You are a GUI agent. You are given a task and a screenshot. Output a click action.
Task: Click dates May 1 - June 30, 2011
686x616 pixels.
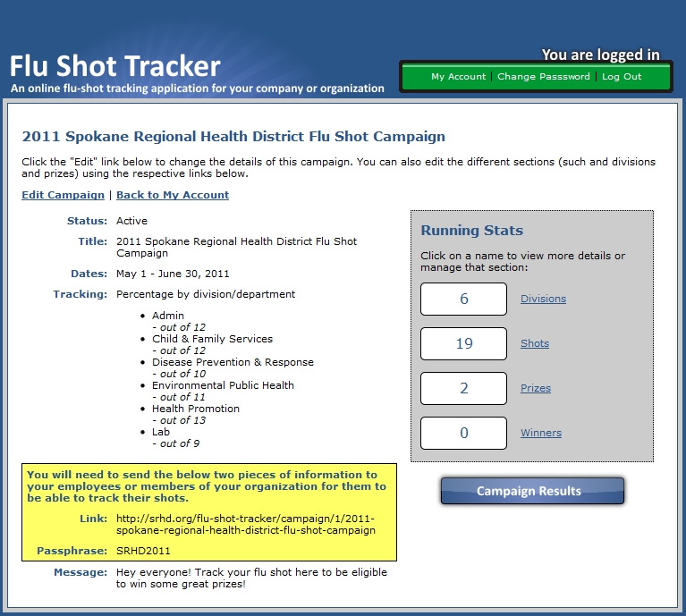point(173,274)
